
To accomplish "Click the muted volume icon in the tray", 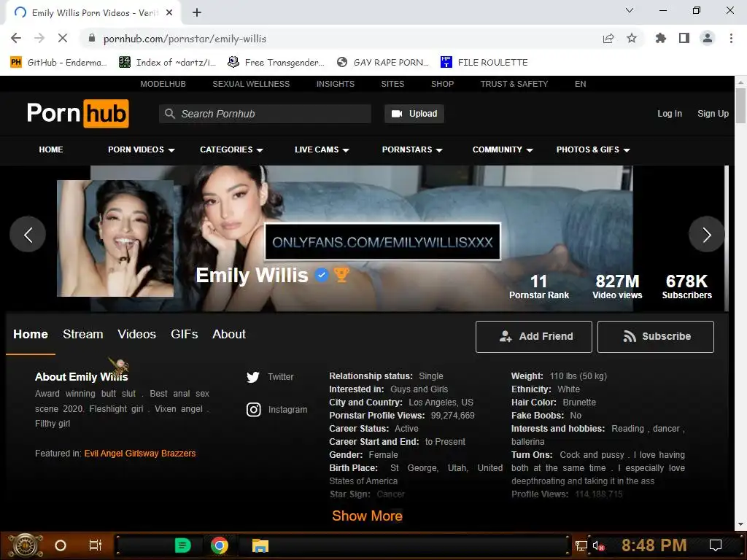I will point(598,545).
